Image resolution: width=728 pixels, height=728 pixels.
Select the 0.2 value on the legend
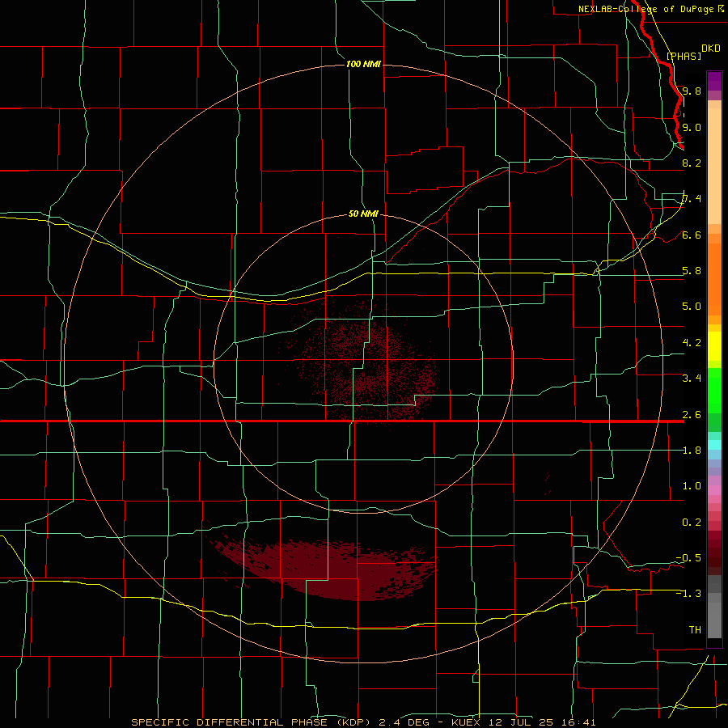692,523
